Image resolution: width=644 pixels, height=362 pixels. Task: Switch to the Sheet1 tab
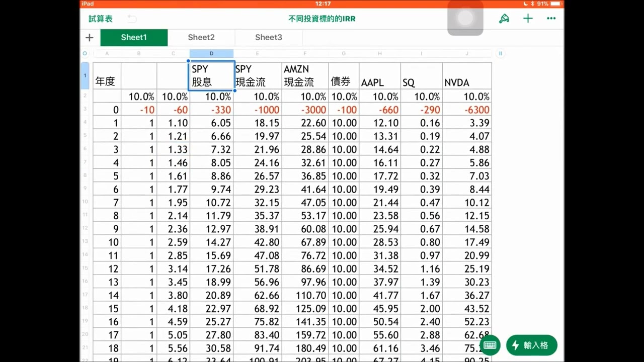click(134, 37)
